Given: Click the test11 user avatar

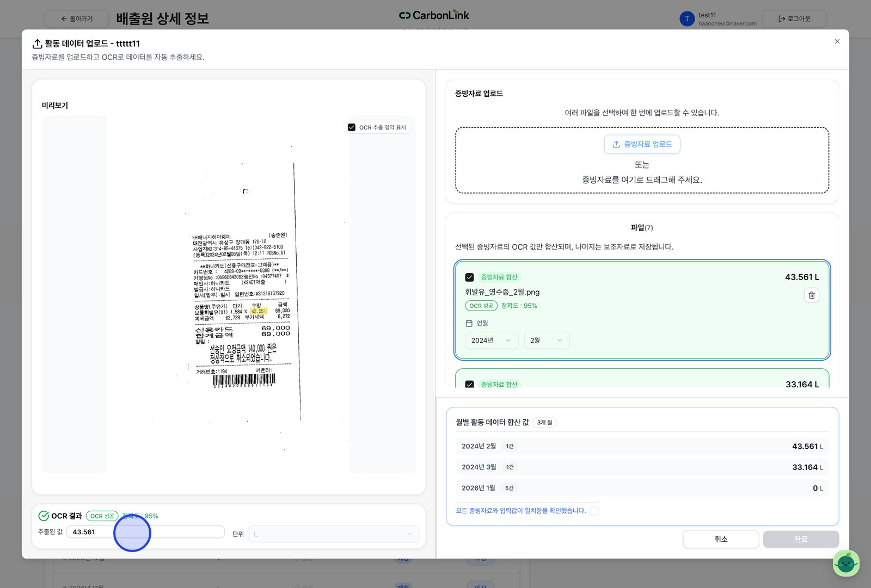Looking at the screenshot, I should coord(686,19).
